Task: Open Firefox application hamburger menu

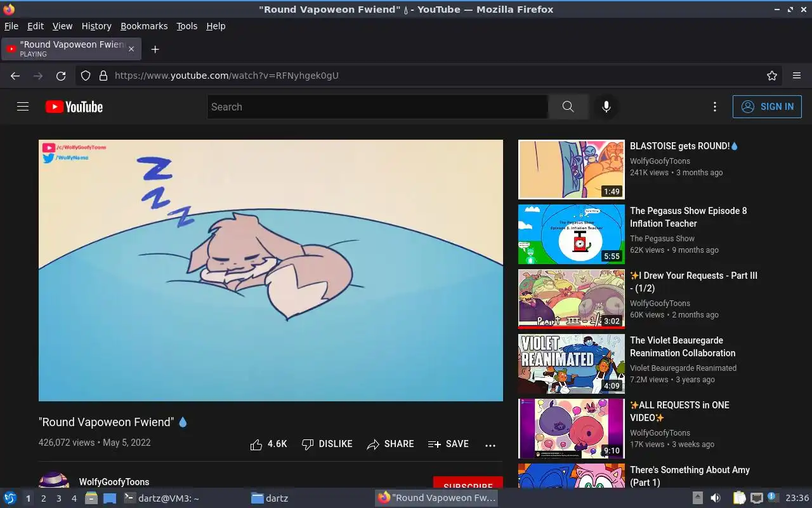Action: click(797, 76)
